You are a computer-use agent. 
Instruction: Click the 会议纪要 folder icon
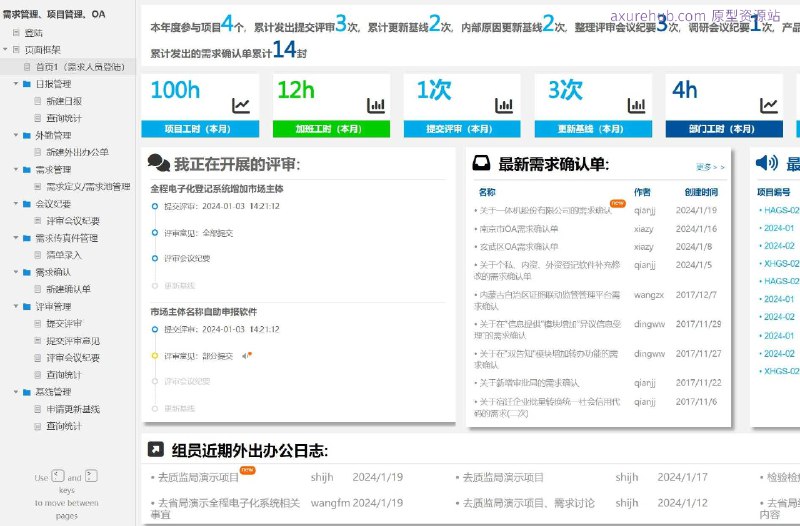click(27, 204)
